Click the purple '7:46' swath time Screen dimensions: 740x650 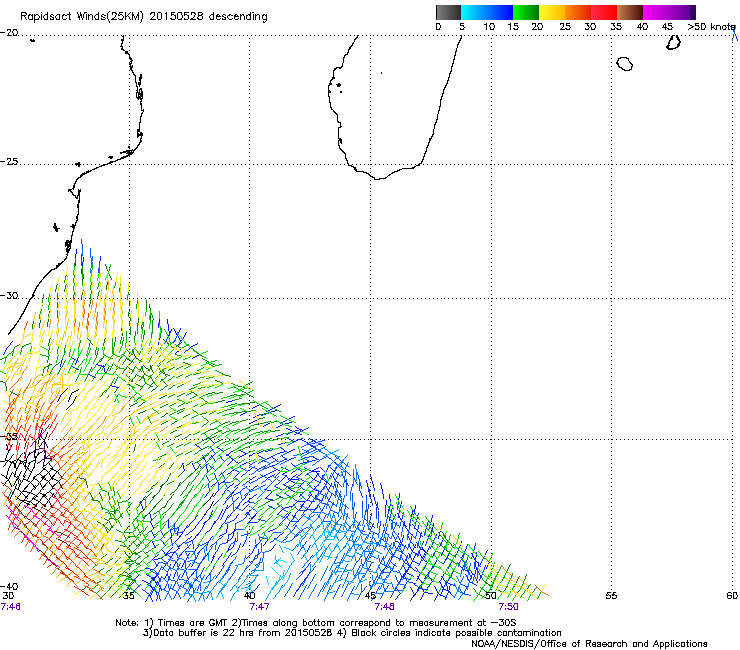tap(10, 607)
